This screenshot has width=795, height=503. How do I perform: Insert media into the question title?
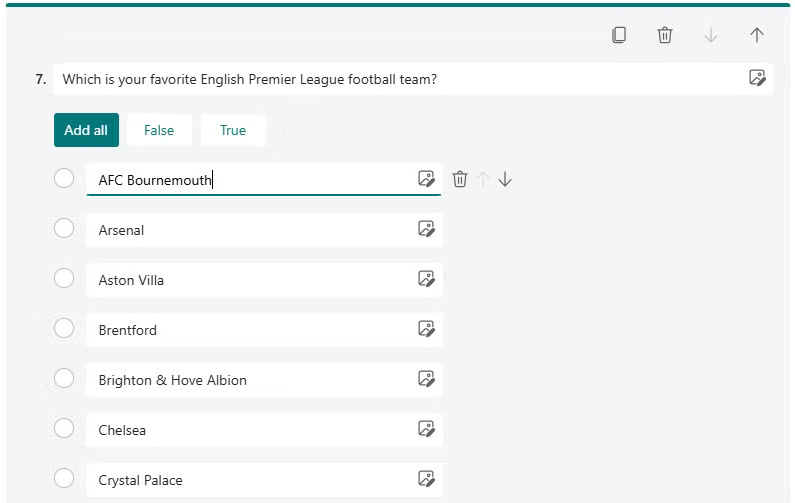(757, 78)
